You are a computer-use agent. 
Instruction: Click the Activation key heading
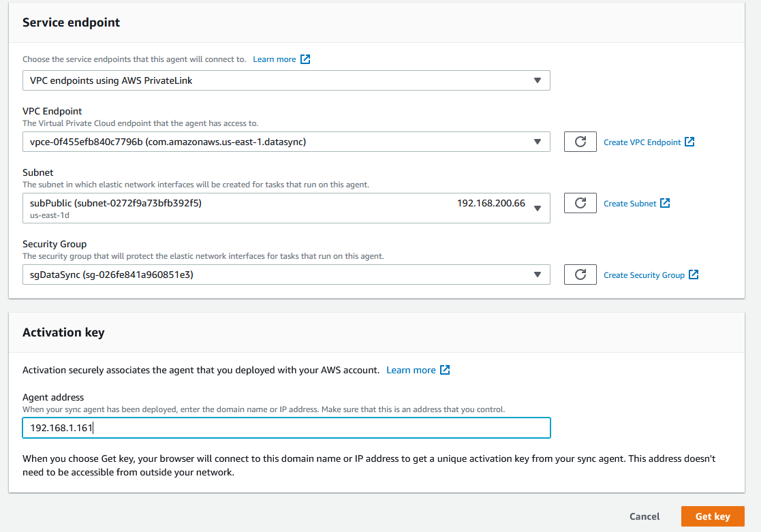coord(63,332)
